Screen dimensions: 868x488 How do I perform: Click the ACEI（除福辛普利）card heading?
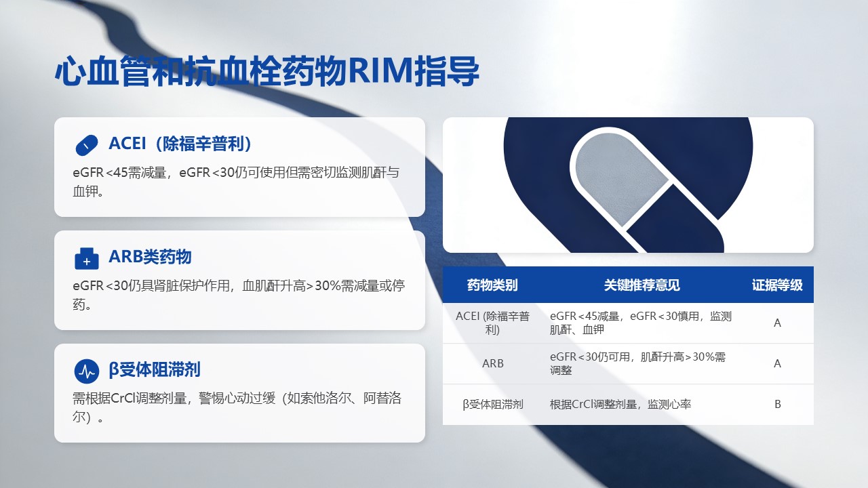[180, 144]
